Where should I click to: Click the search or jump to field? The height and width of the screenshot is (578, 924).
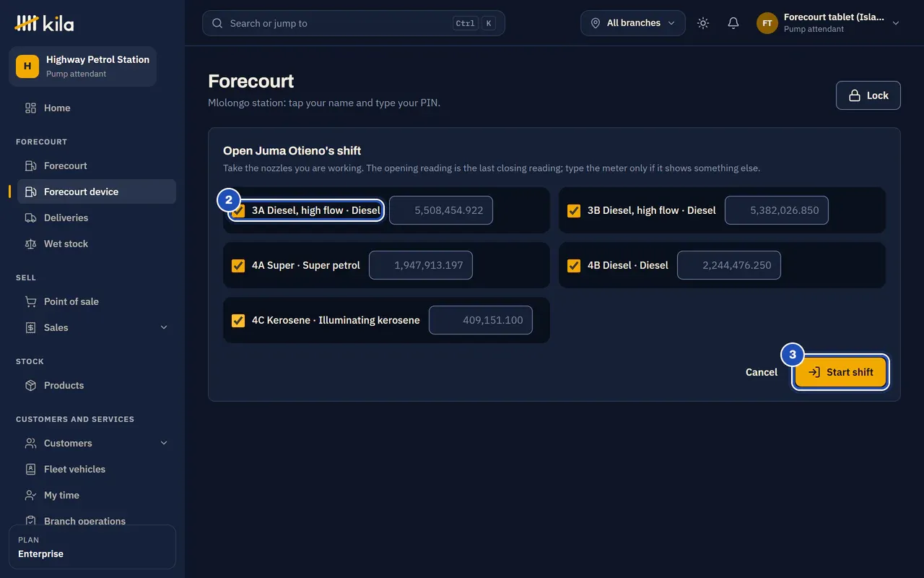point(354,23)
